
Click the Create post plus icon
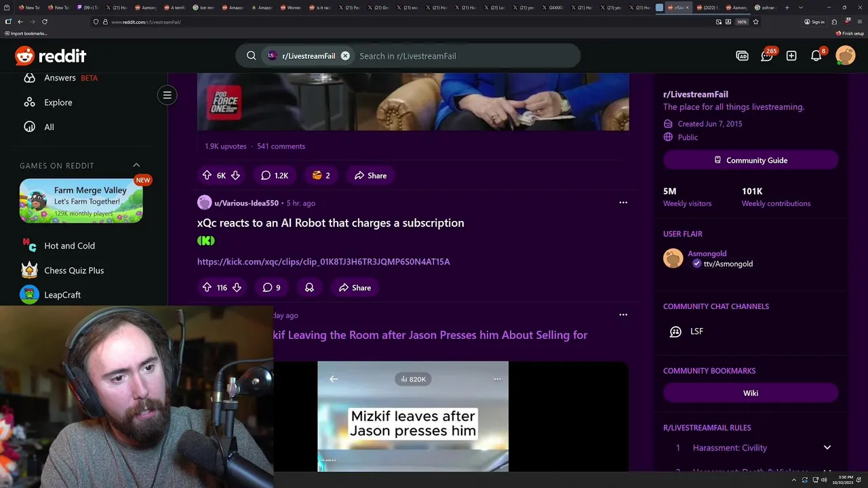791,56
